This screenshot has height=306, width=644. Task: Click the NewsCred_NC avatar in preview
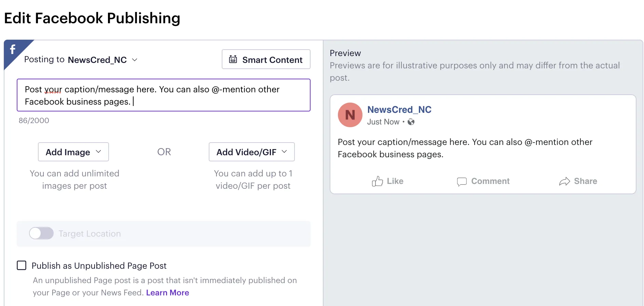pos(350,115)
